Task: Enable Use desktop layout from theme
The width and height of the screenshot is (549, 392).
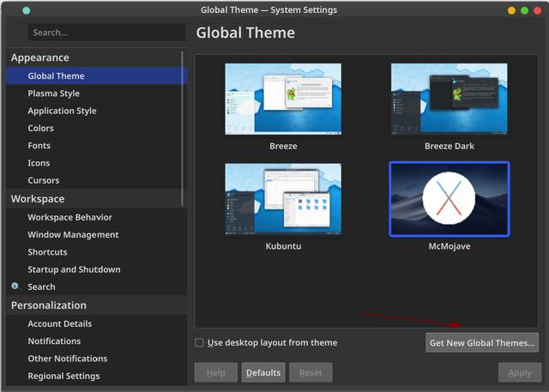Action: pos(199,342)
